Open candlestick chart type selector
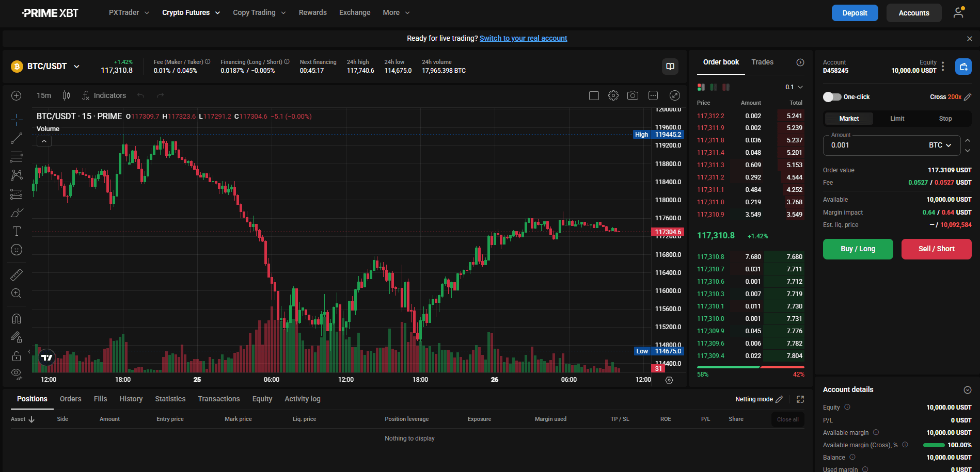The width and height of the screenshot is (980, 472). point(66,95)
